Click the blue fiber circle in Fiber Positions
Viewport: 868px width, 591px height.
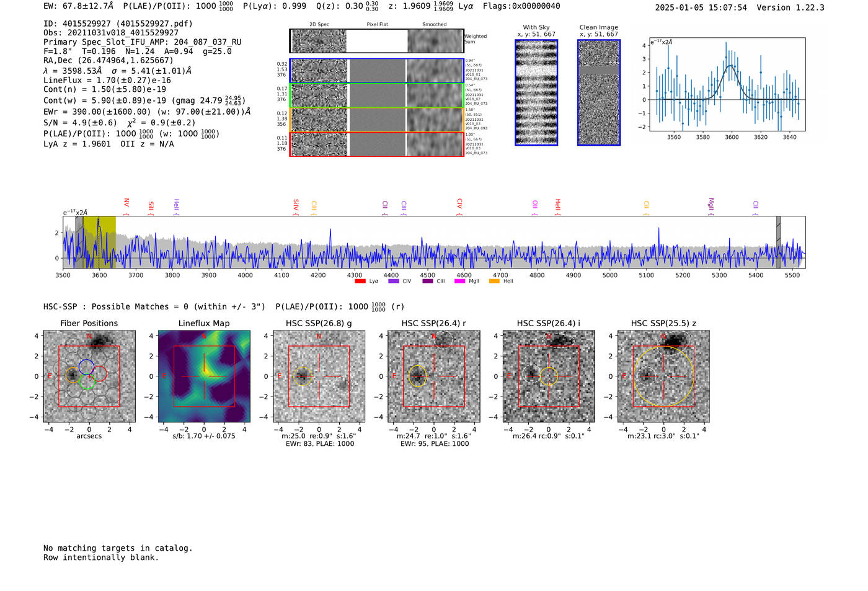point(86,367)
